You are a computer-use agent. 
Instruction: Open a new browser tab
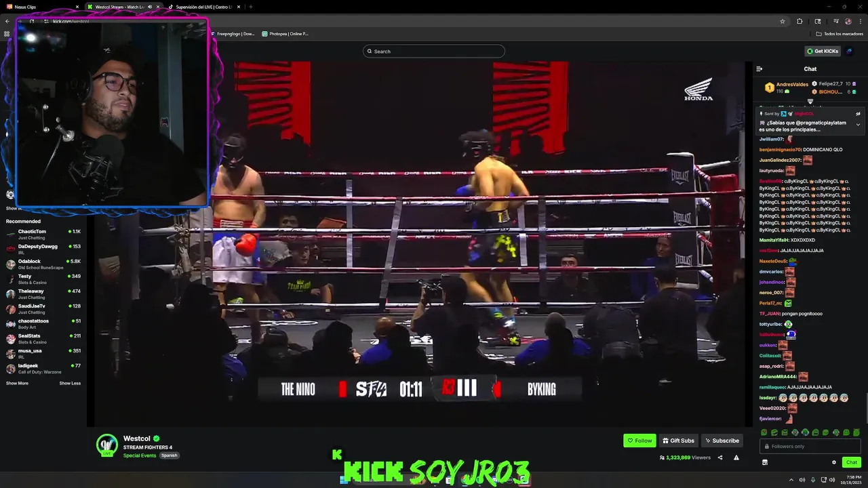click(x=251, y=7)
